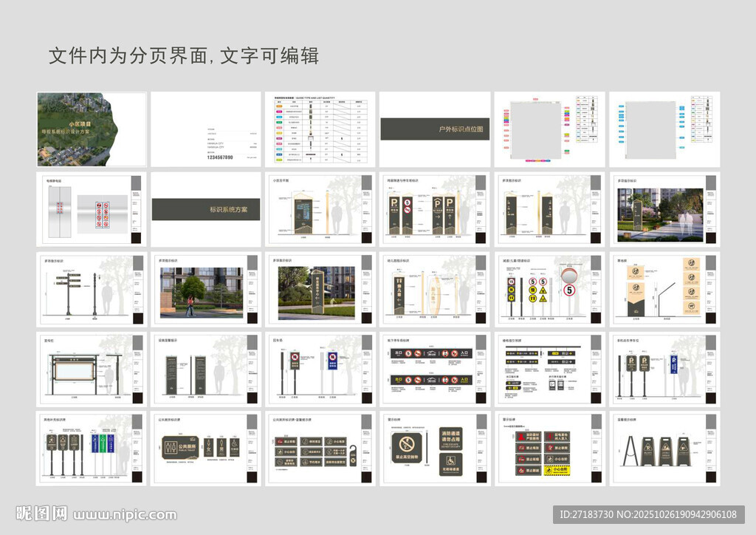Open the page showing 1234567890

click(206, 129)
